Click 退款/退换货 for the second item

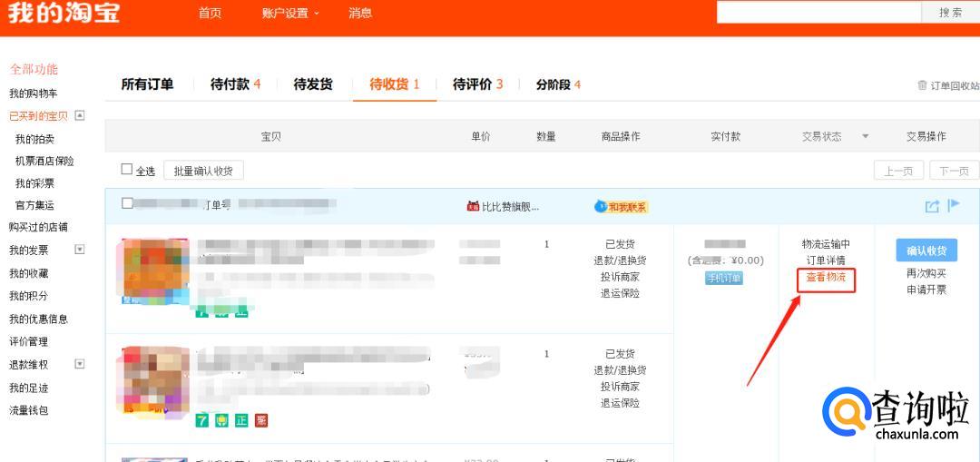(620, 370)
